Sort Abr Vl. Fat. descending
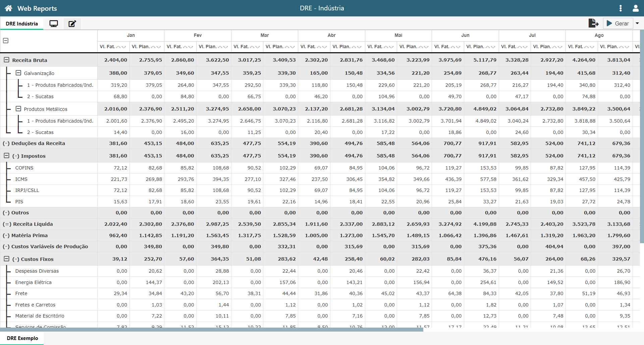 pos(324,47)
